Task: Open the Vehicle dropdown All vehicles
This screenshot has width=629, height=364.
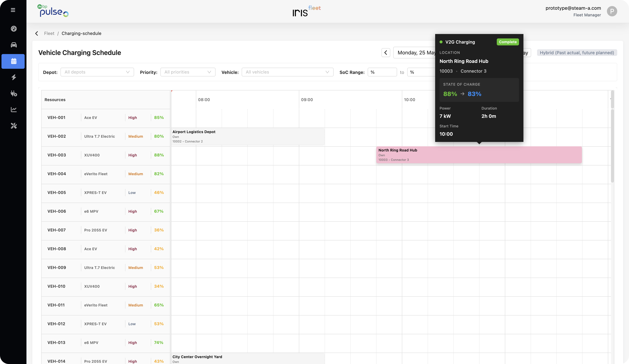Action: pyautogui.click(x=287, y=72)
